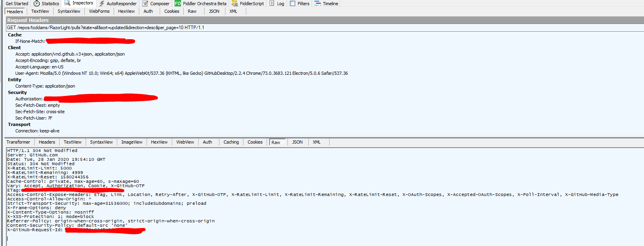
Task: Select request Headers inspector tab
Action: click(x=15, y=12)
